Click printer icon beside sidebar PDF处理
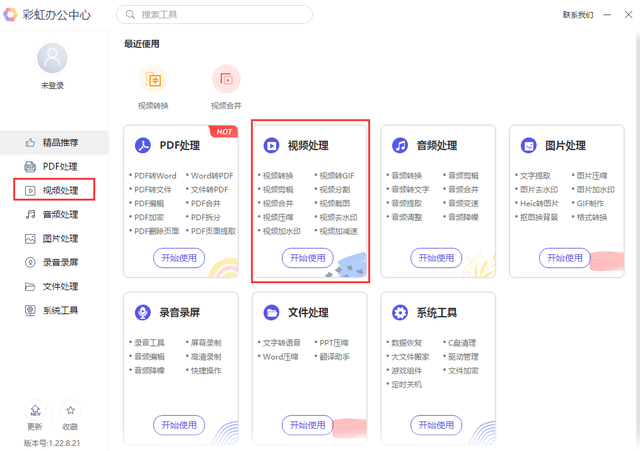 click(30, 167)
